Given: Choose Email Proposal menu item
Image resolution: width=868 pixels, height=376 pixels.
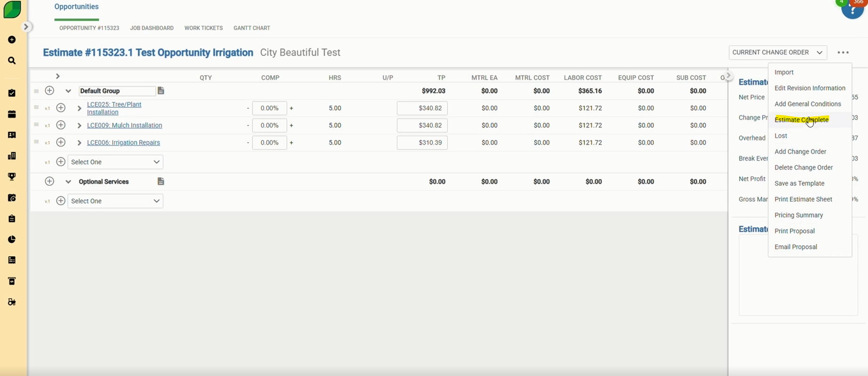Looking at the screenshot, I should click(796, 247).
